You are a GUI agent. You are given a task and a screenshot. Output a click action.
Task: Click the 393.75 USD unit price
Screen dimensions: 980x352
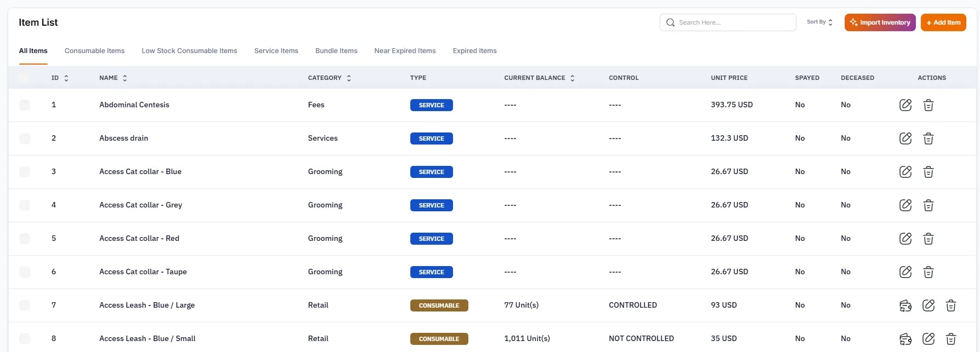pyautogui.click(x=732, y=105)
